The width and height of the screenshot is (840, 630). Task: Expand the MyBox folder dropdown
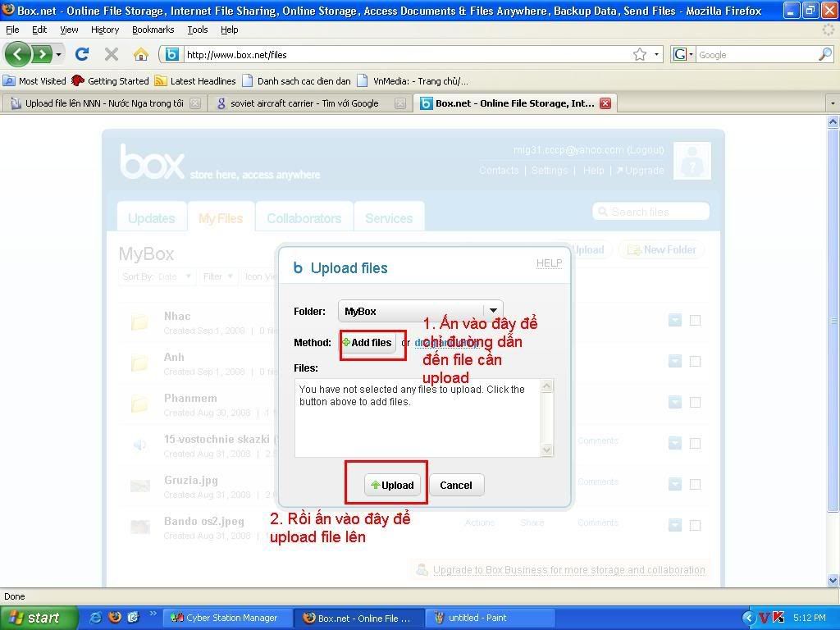(x=493, y=311)
